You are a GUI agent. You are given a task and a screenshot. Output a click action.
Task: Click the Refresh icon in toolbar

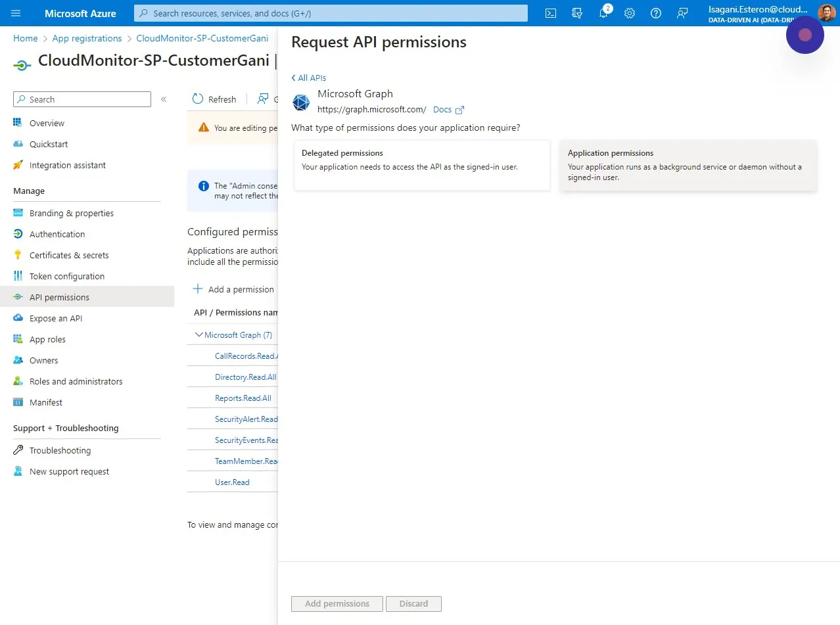[198, 99]
